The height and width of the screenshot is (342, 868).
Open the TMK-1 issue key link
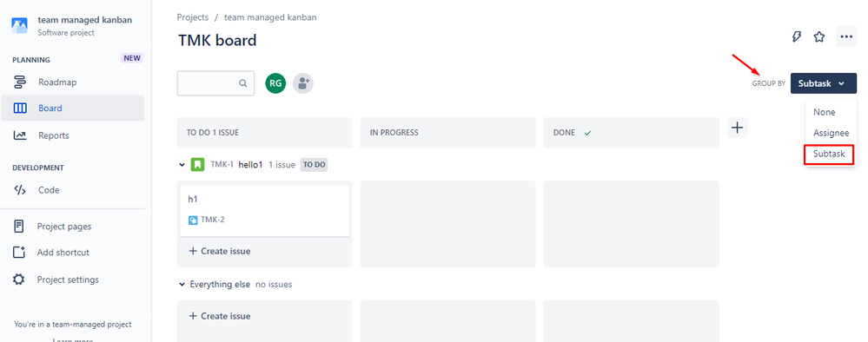click(x=222, y=164)
